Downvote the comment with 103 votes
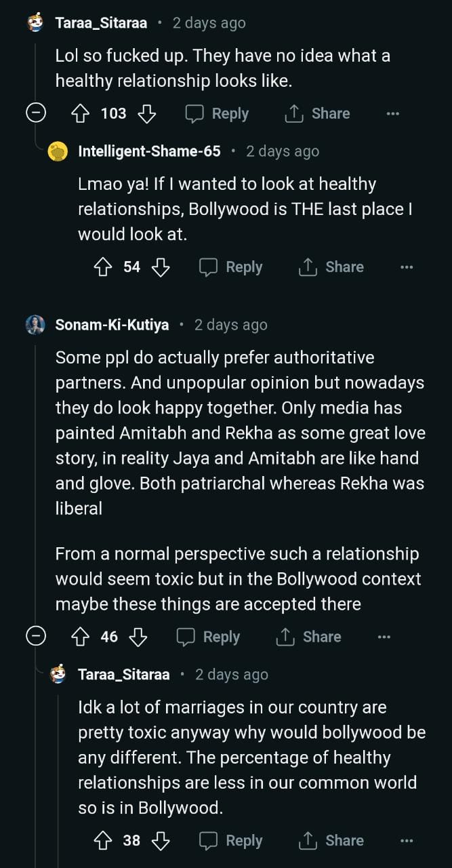 coord(147,114)
